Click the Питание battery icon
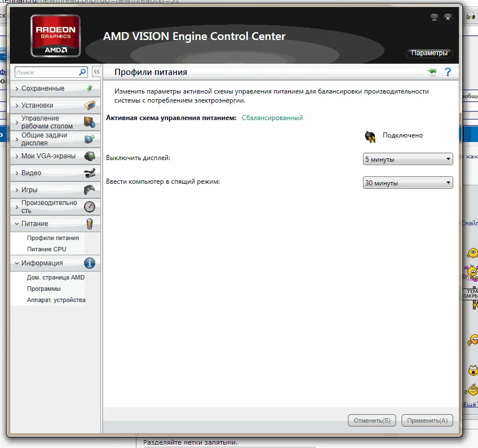This screenshot has width=478, height=448. (x=90, y=224)
